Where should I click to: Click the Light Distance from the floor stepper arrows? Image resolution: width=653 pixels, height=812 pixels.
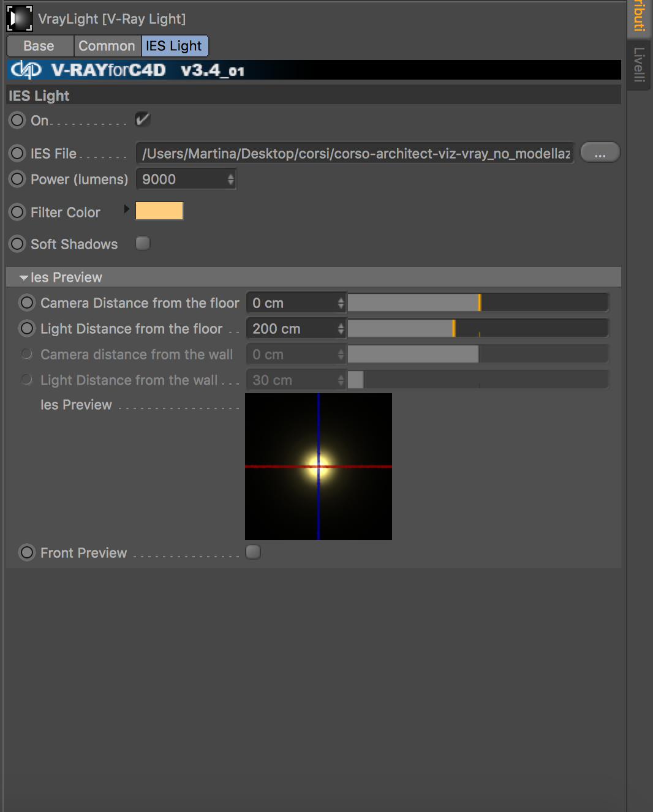341,329
